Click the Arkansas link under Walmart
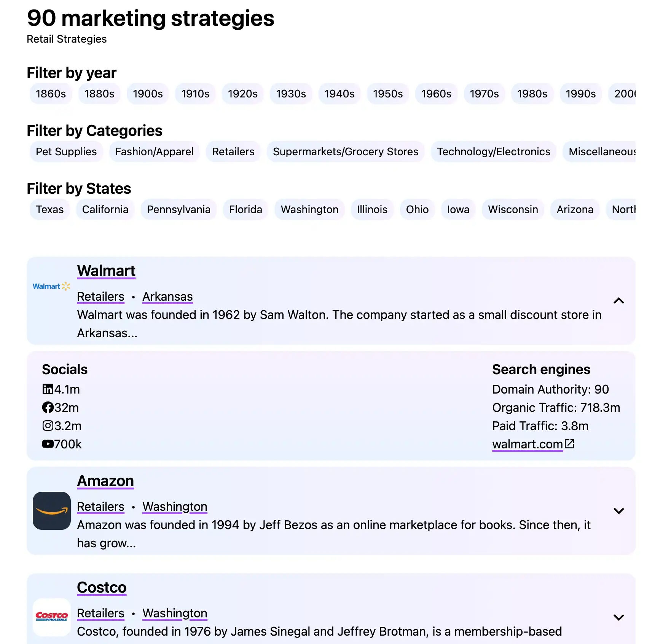Viewport: 663px width, 644px height. pos(167,296)
